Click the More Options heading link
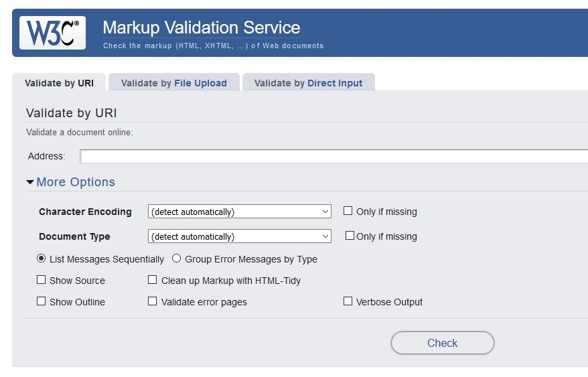Screen dimensions: 588x377 coord(76,182)
